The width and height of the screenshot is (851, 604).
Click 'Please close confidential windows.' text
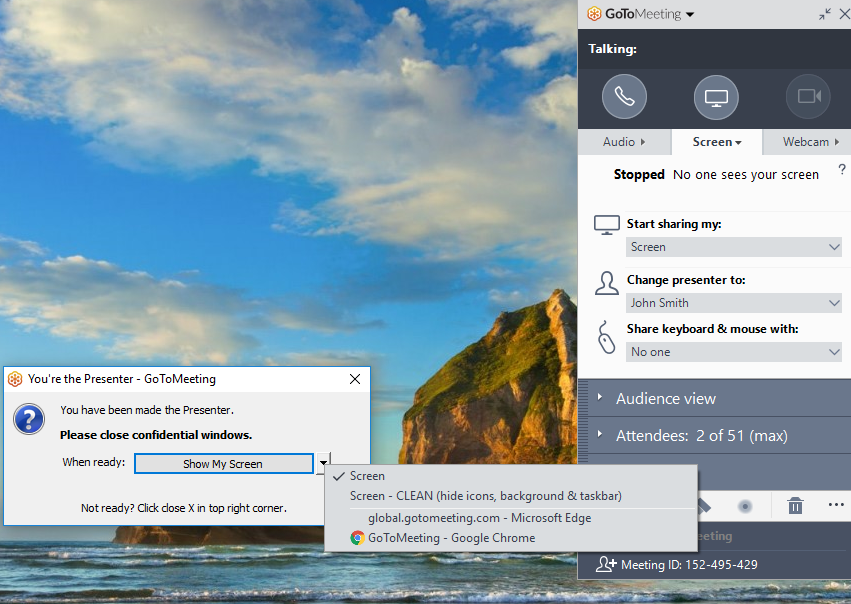(156, 435)
